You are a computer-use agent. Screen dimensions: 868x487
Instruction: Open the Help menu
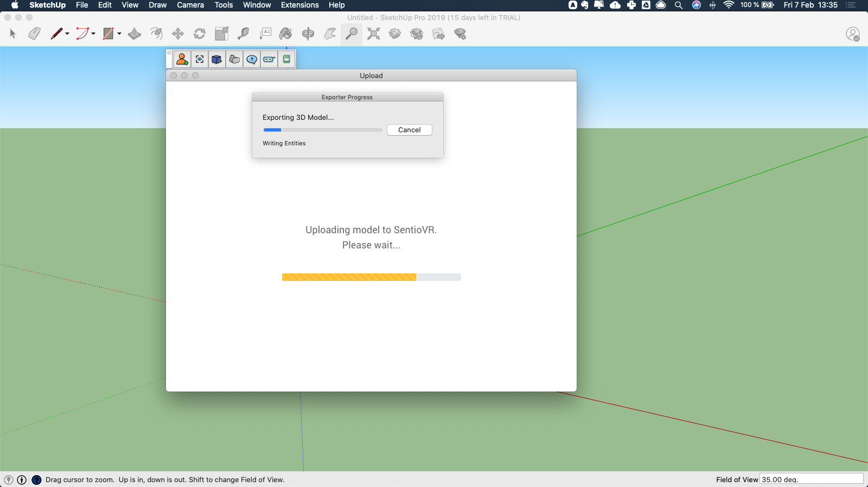pyautogui.click(x=336, y=5)
